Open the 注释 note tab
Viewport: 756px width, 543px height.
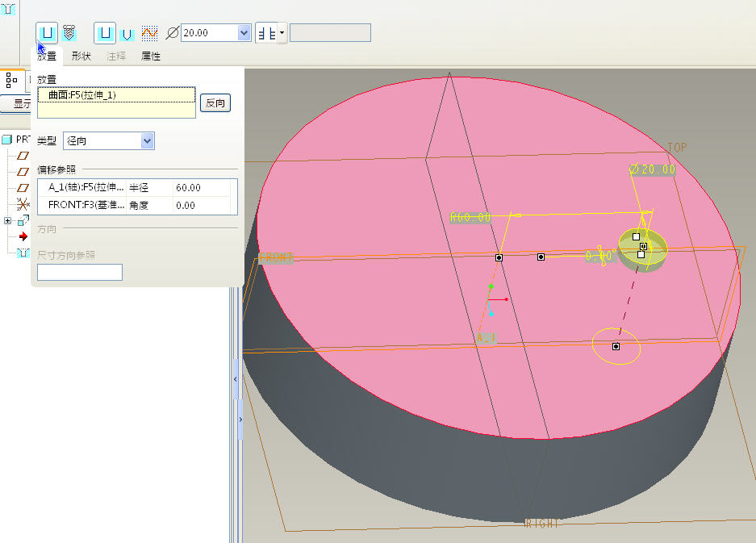116,56
